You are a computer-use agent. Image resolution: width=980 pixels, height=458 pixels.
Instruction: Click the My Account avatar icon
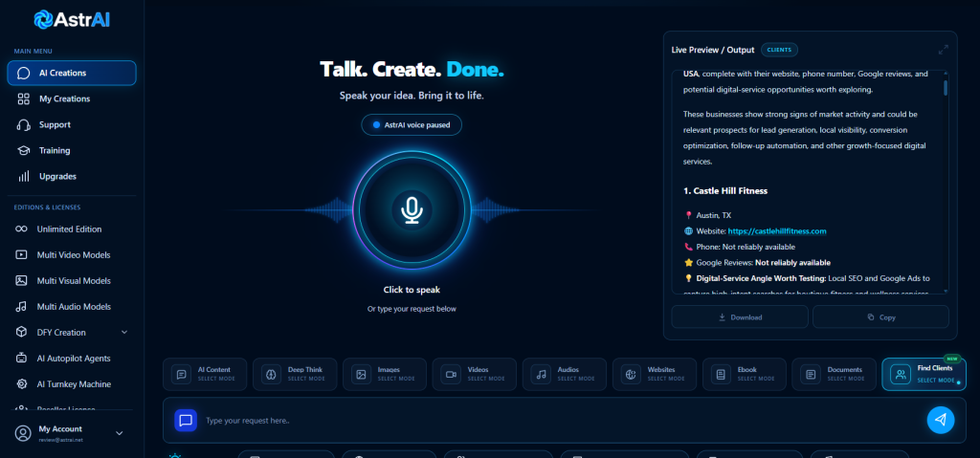click(23, 433)
